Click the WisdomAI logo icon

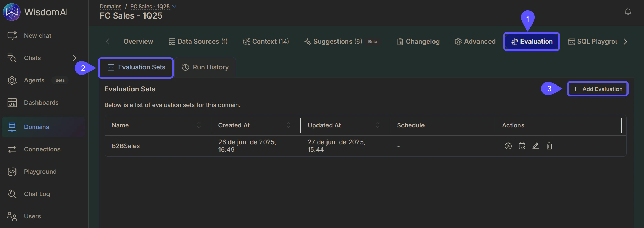pyautogui.click(x=12, y=12)
